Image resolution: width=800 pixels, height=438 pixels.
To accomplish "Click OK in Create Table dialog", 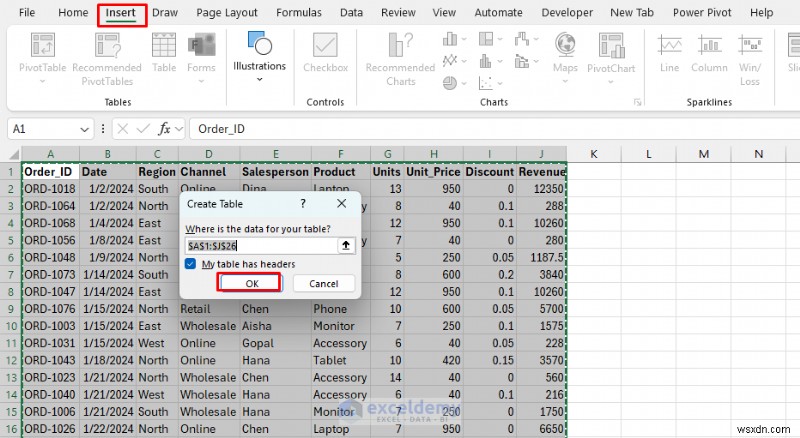I will (x=252, y=283).
